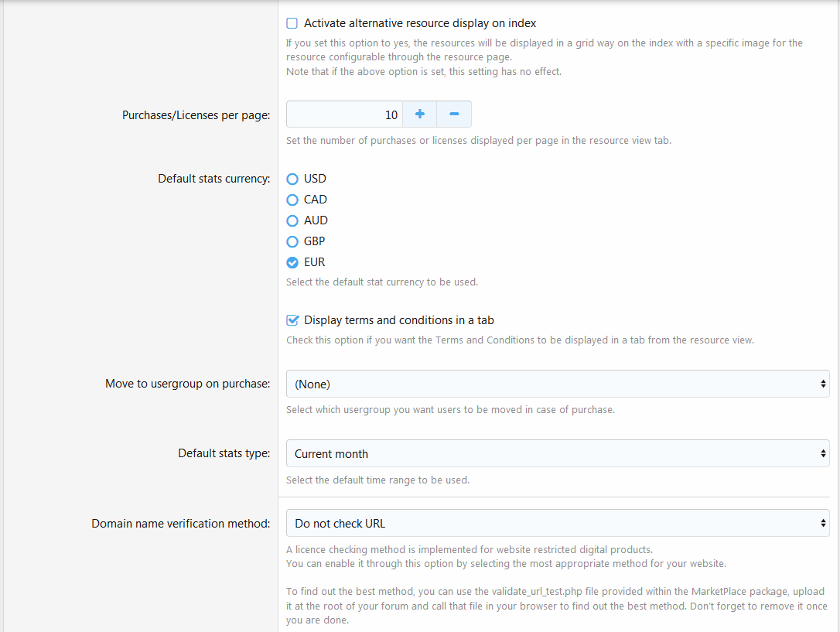Expand the Default stats type dropdown

557,453
